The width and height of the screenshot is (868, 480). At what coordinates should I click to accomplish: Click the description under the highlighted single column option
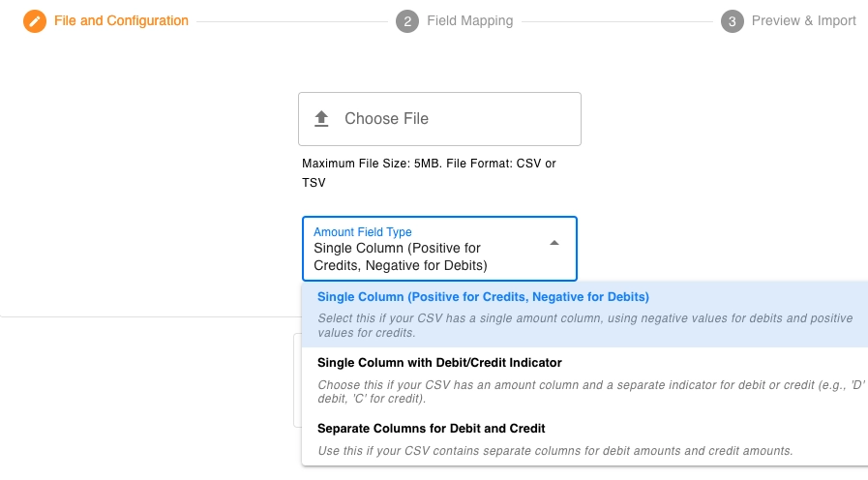click(584, 325)
